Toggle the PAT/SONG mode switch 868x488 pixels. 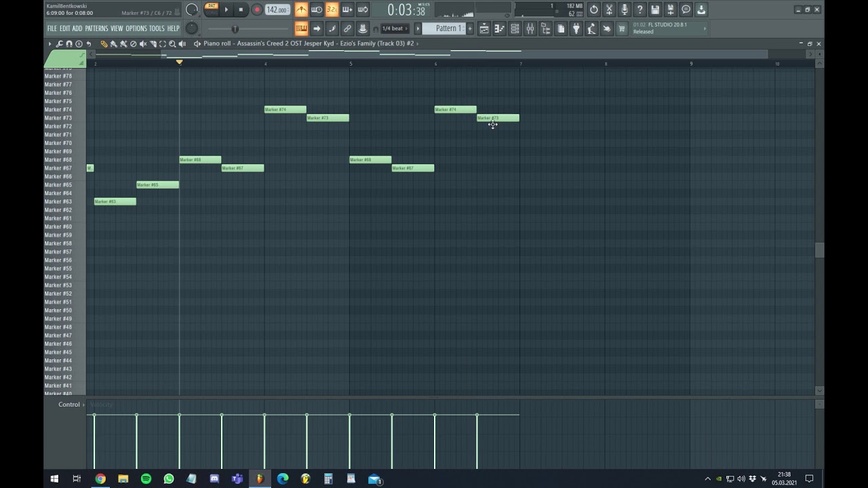(212, 9)
